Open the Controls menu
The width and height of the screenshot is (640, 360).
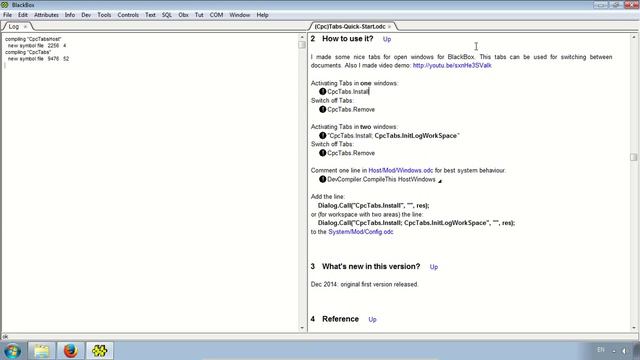coord(128,15)
